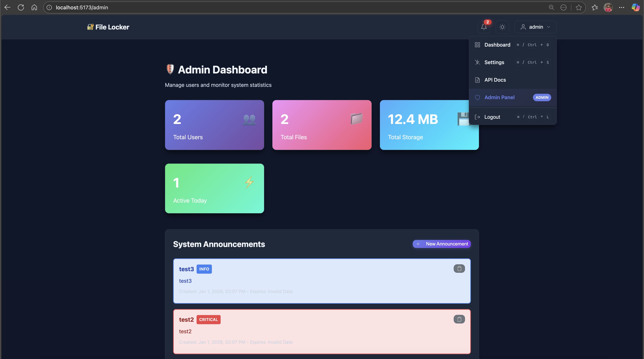This screenshot has width=644, height=359.
Task: Click test3 Created and Expires line
Action: pos(236,292)
